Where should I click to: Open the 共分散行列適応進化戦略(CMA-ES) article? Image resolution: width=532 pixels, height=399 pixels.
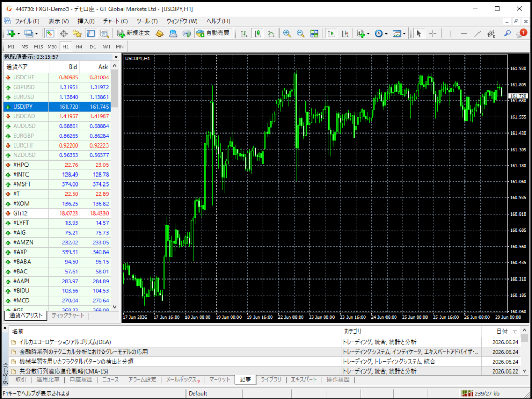pos(64,371)
